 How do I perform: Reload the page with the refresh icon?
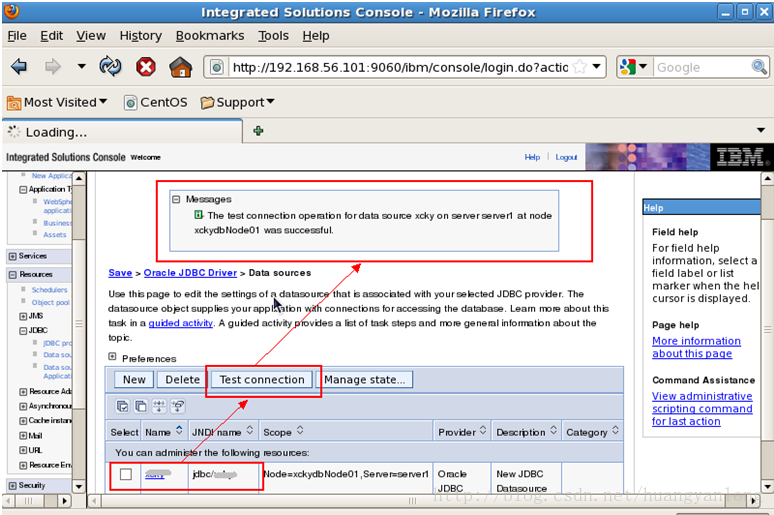pyautogui.click(x=110, y=66)
